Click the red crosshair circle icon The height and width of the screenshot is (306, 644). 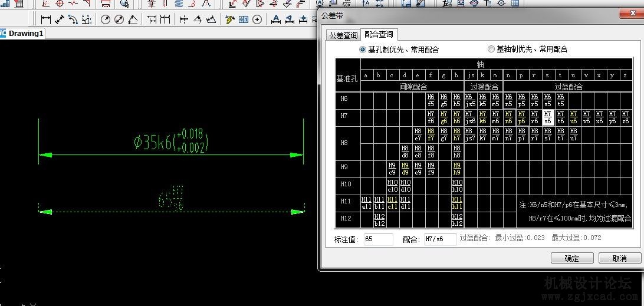pos(60,4)
